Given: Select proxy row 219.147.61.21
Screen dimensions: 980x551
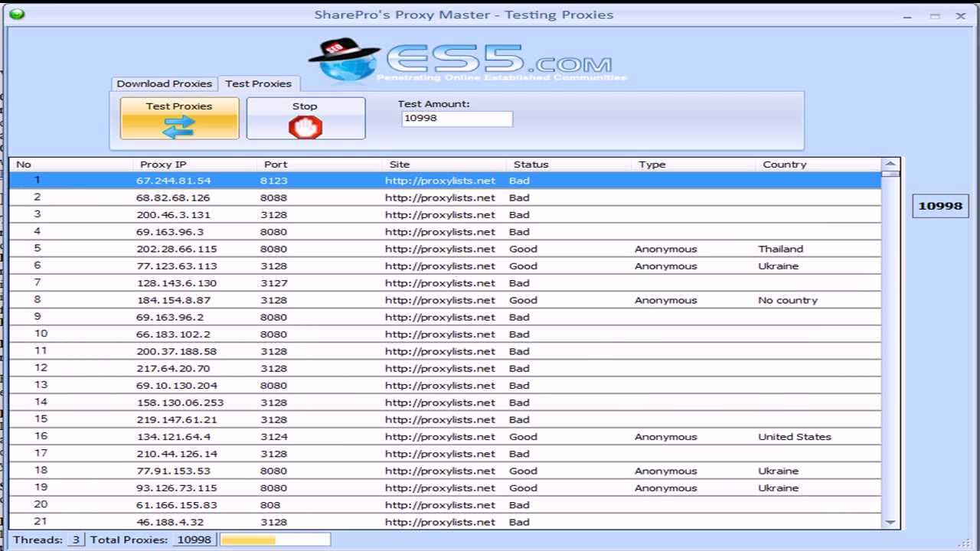Looking at the screenshot, I should 445,419.
